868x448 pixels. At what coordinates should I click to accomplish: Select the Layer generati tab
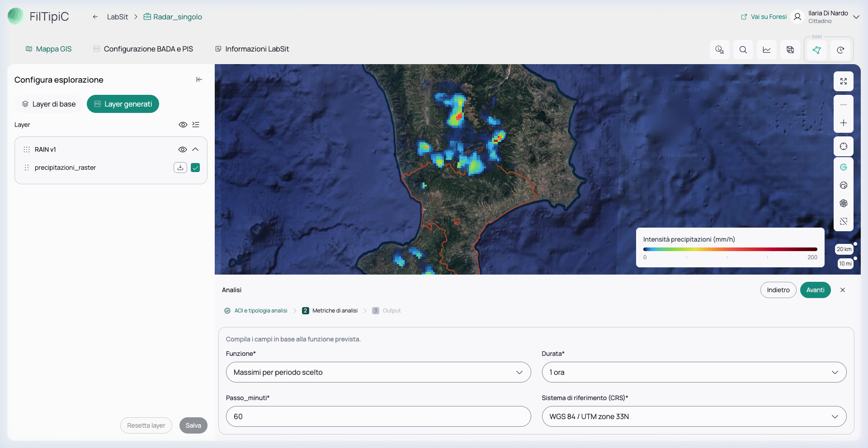point(123,104)
